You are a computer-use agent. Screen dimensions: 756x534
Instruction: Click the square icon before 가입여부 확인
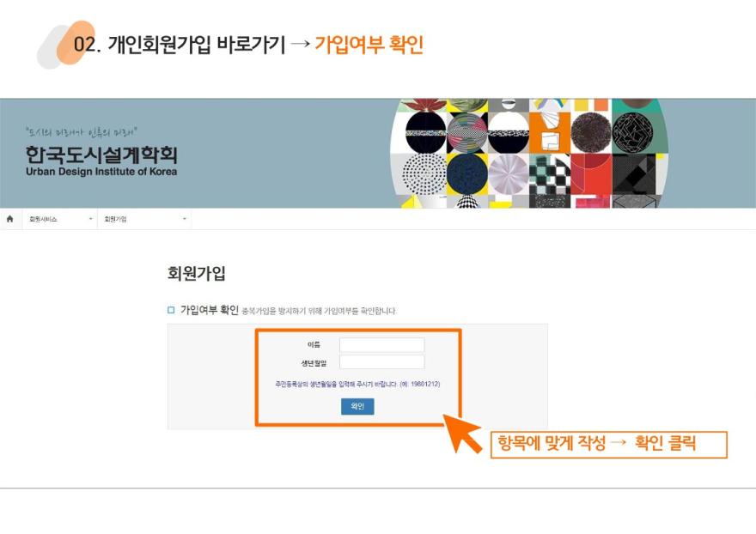pos(171,310)
